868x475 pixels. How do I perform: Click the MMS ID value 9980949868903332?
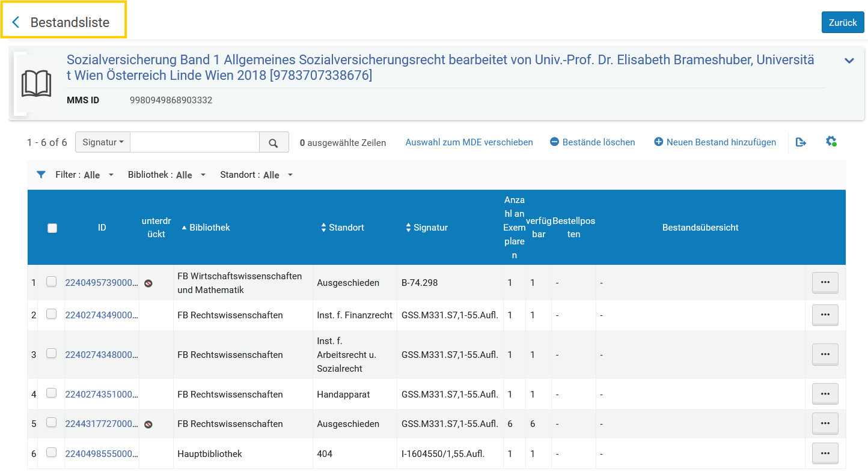171,100
